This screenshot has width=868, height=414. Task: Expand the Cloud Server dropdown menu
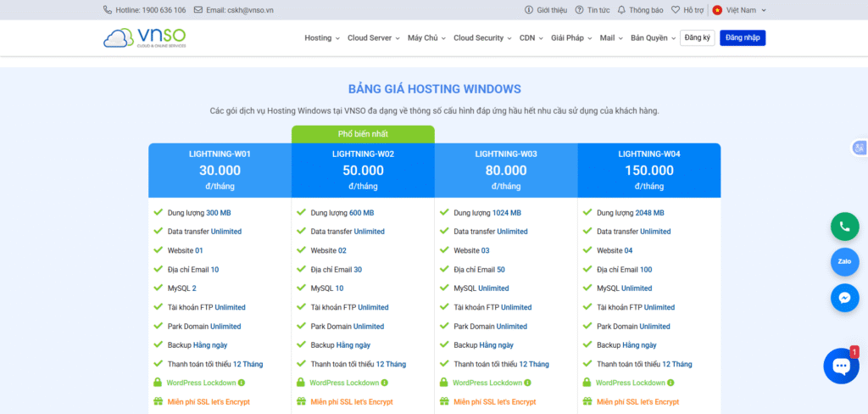click(x=373, y=38)
